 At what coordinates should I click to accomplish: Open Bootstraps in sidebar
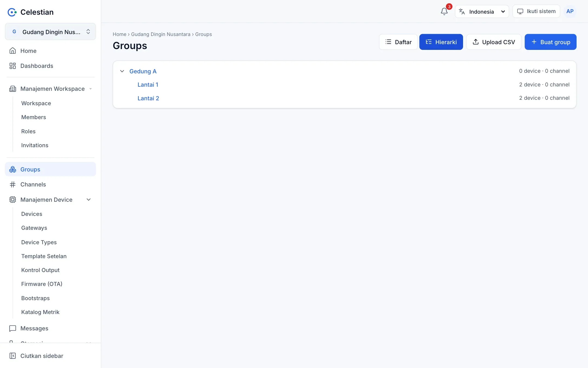[x=36, y=298]
